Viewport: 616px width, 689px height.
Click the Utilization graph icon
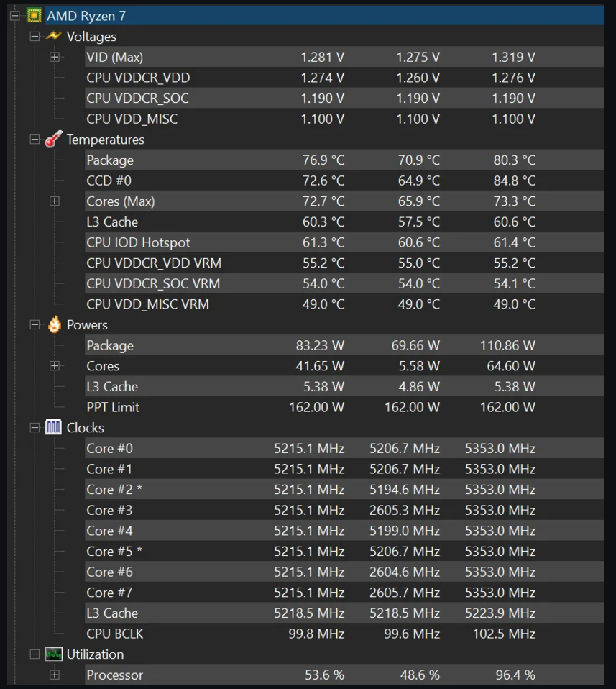[x=54, y=654]
